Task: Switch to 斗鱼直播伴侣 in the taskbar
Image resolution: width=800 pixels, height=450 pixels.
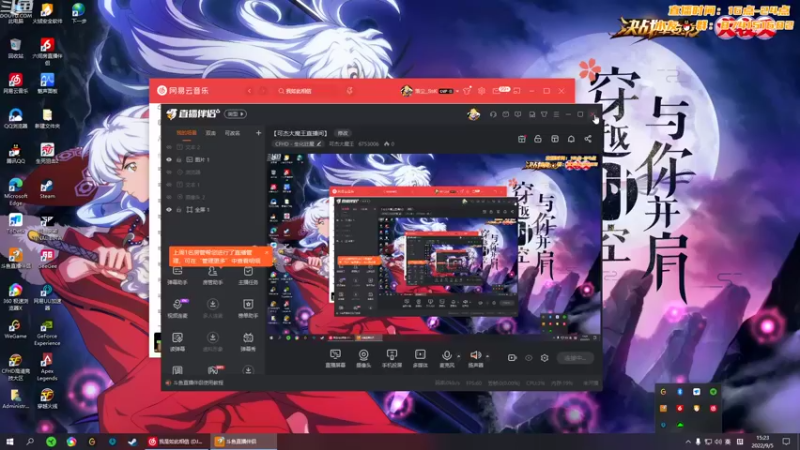Action: [244, 441]
